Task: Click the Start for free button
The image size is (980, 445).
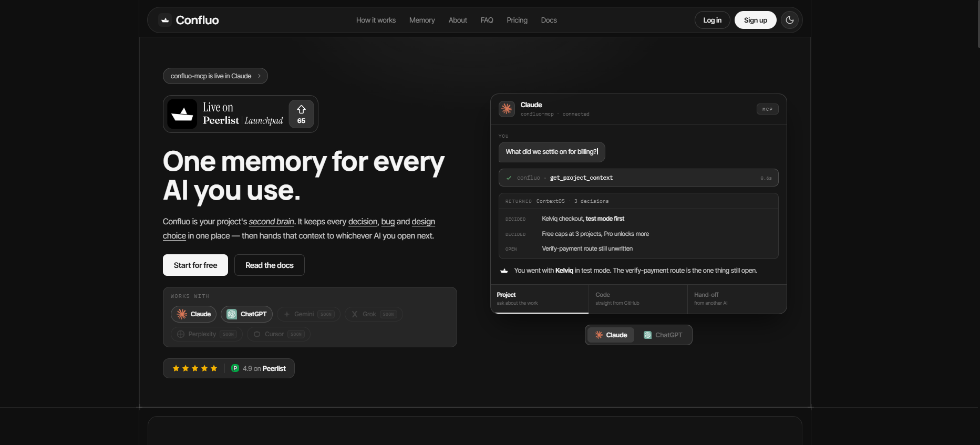Action: pos(195,265)
